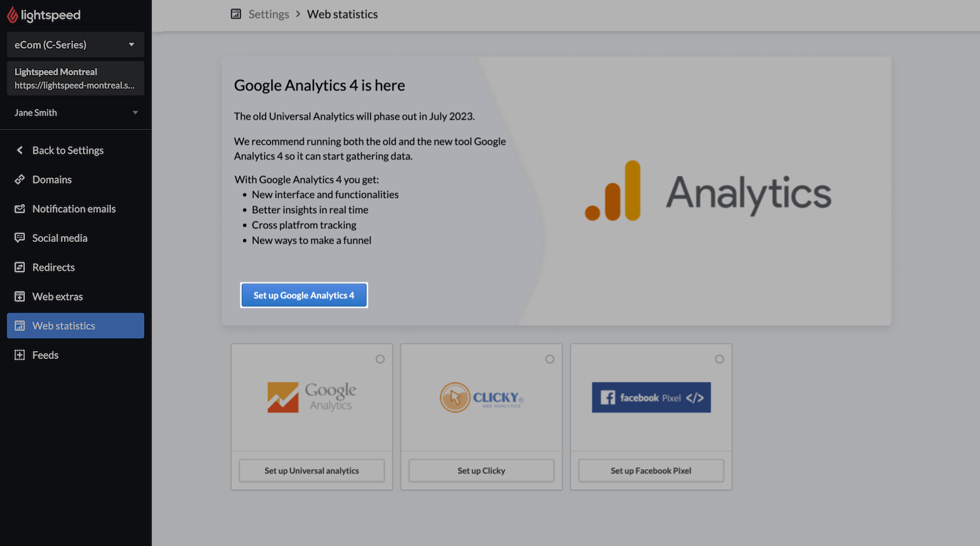The image size is (980, 546).
Task: Click the Set up Facebook Pixel button
Action: click(651, 471)
